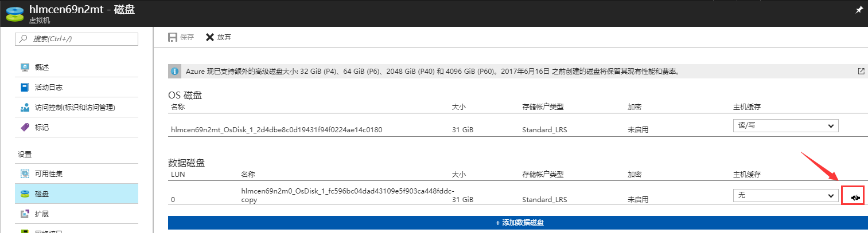Select 磁盘 in the settings menu
Image resolution: width=868 pixels, height=233 pixels.
[41, 194]
